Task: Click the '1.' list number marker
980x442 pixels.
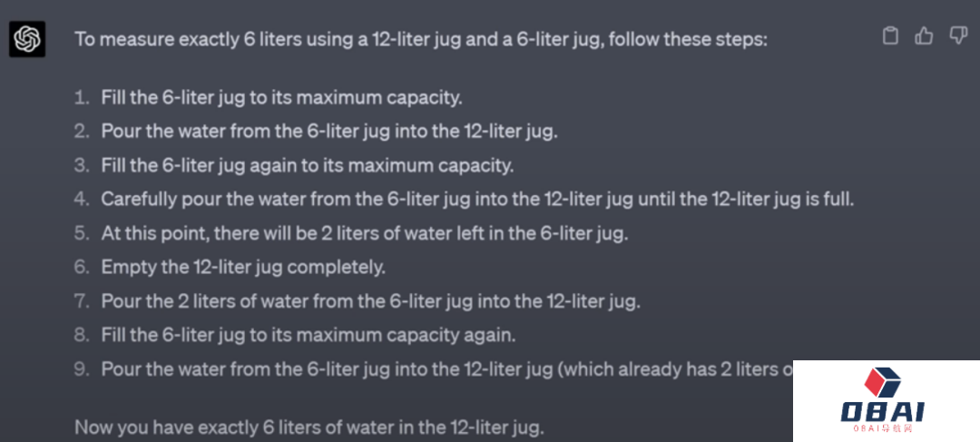Action: coord(83,97)
